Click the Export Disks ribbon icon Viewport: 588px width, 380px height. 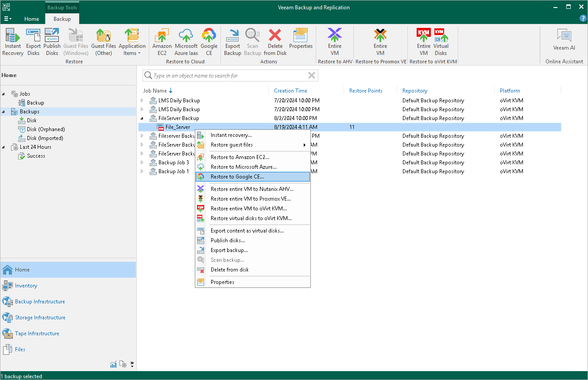pos(33,42)
